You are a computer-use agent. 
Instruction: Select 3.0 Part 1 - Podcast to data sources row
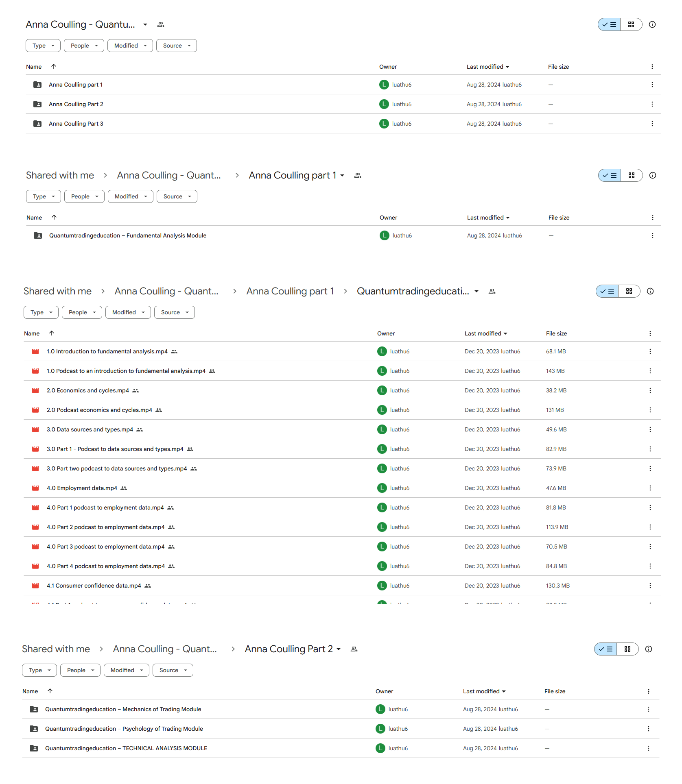pyautogui.click(x=342, y=449)
